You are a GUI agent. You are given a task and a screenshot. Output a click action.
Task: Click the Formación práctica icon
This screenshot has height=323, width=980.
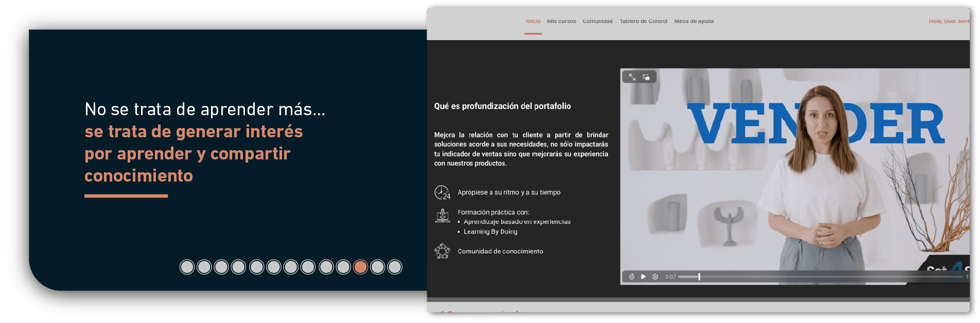coord(442,215)
